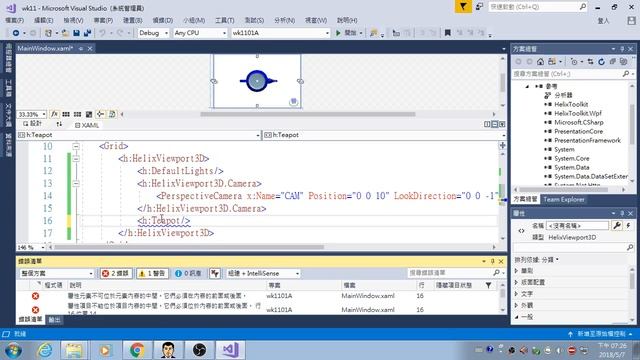Open the File (F) menu
The height and width of the screenshot is (360, 640).
coord(15,20)
